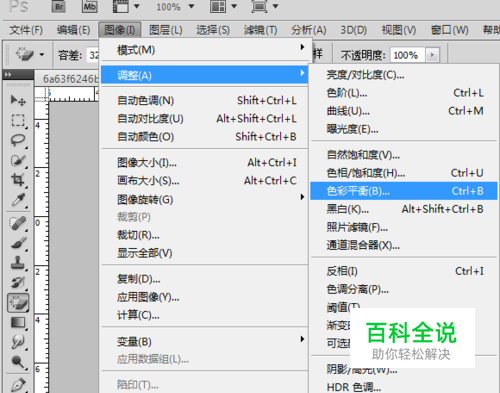Open the 文件(F) menu
Viewport: 500px width, 393px height.
26,30
